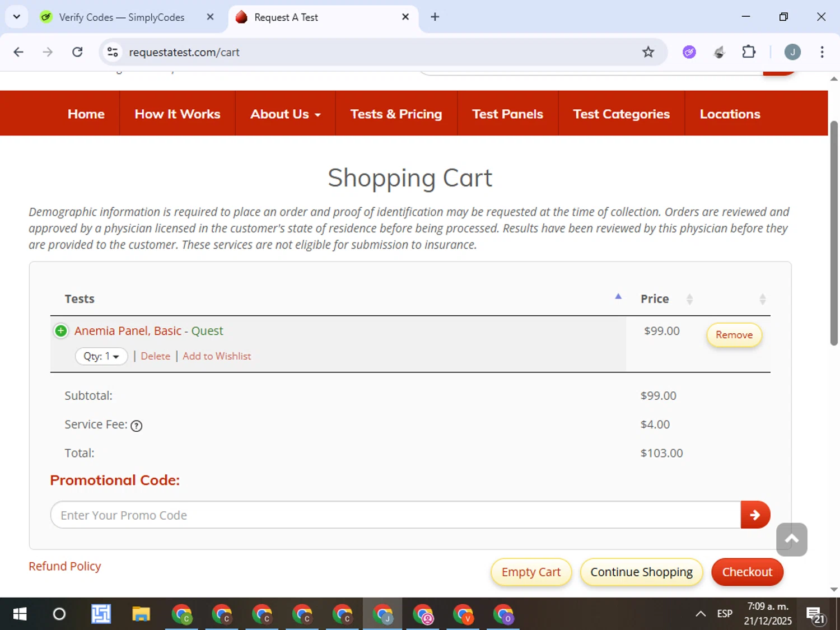Image resolution: width=840 pixels, height=630 pixels.
Task: Open File Explorer from the taskbar
Action: pos(141,614)
